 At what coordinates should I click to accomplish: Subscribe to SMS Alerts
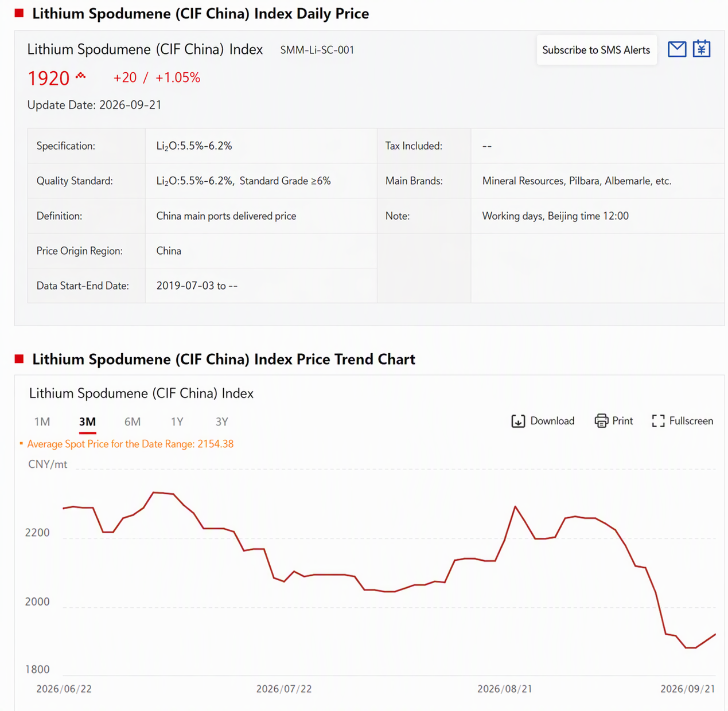point(597,50)
